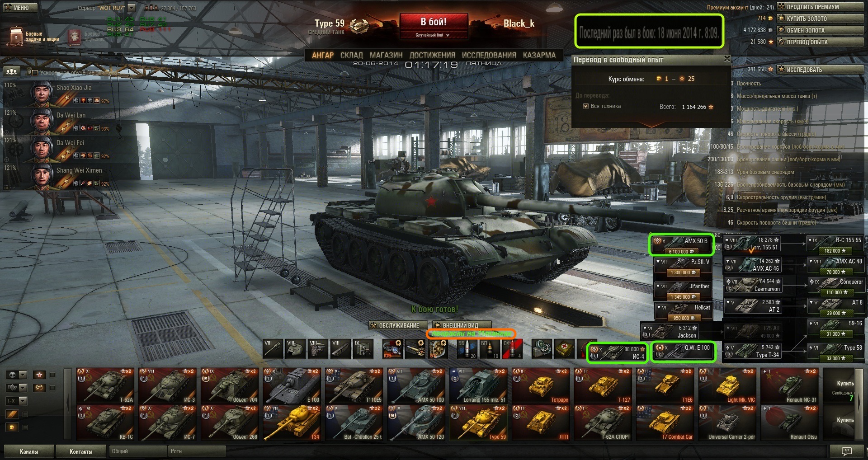Enable accelerated crew training checkbox
868x460 pixels.
[34, 72]
